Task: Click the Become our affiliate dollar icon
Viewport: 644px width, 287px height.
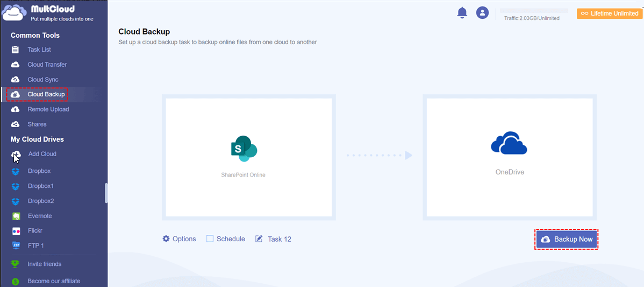Action: (x=16, y=282)
